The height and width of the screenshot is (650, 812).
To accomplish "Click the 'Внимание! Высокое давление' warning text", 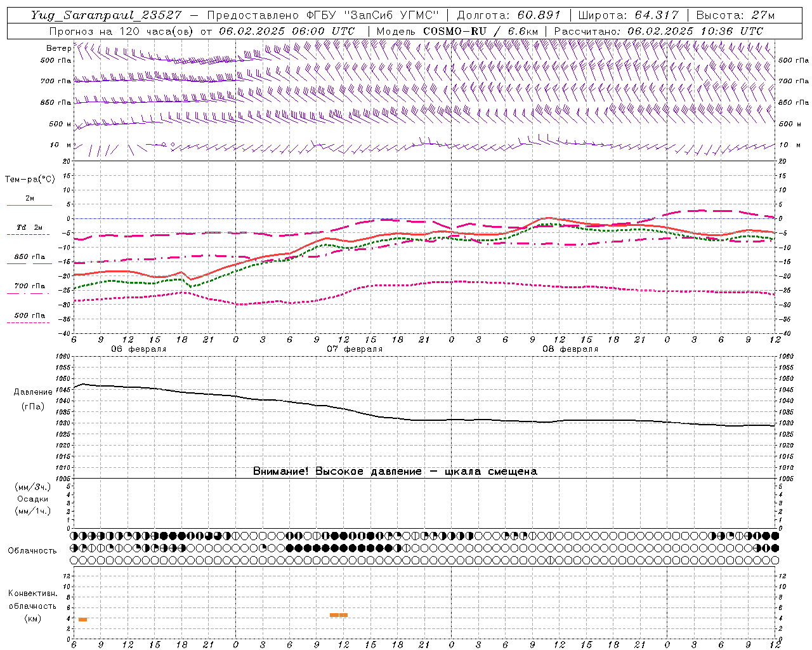I will [x=337, y=472].
